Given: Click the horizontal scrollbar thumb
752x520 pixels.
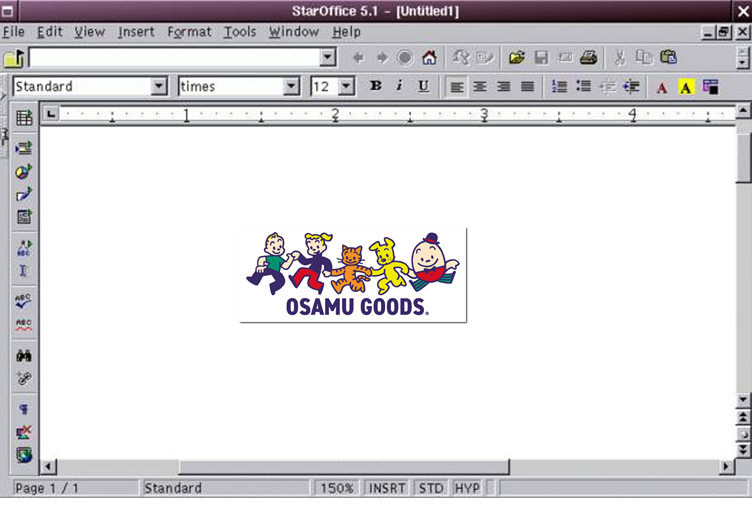Looking at the screenshot, I should [x=344, y=467].
